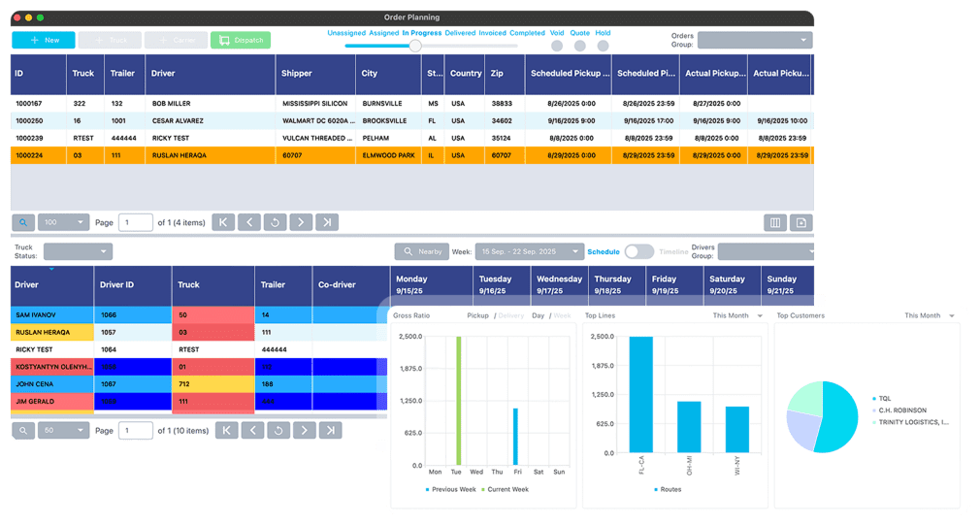The image size is (980, 525).
Task: Expand the Truck Status dropdown
Action: coord(78,251)
